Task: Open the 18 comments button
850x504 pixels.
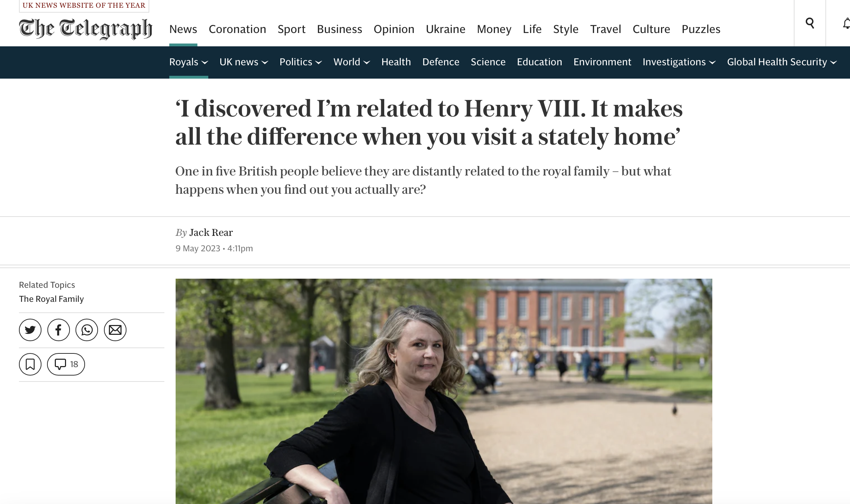Action: tap(66, 364)
